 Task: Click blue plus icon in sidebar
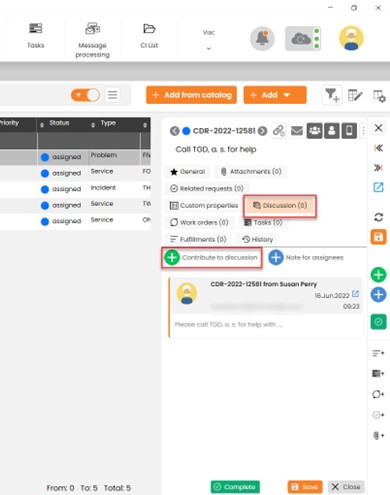[x=378, y=295]
